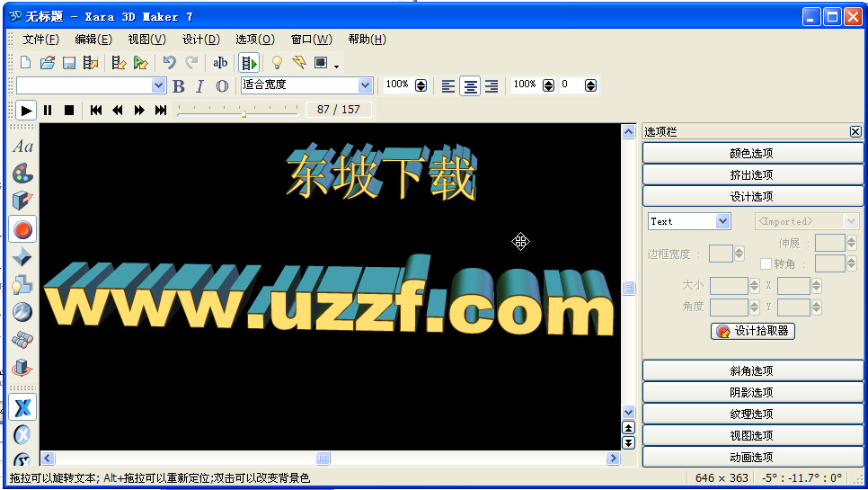The height and width of the screenshot is (490, 868).
Task: Open the 帮助(H) menu
Action: [x=367, y=40]
